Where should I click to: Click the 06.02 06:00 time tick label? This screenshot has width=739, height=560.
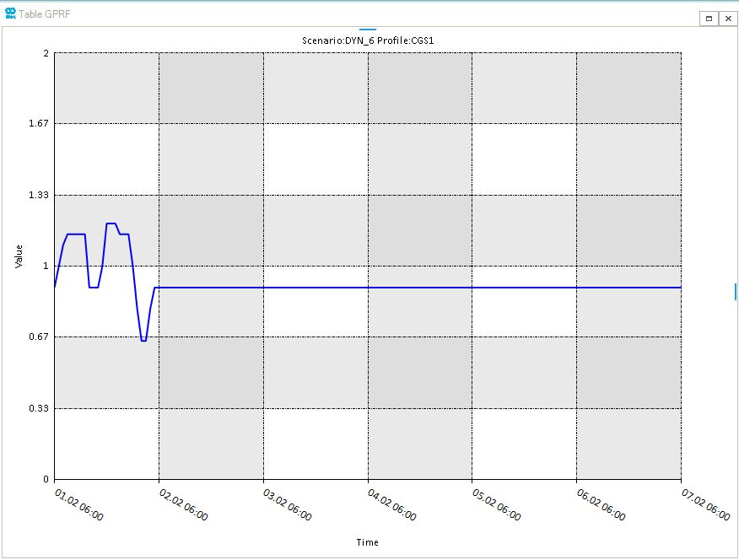click(600, 503)
